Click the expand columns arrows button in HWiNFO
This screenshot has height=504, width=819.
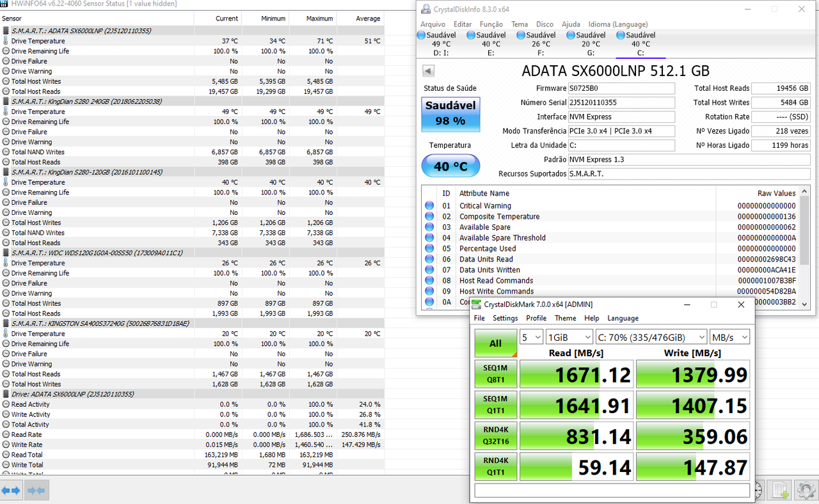(11, 491)
